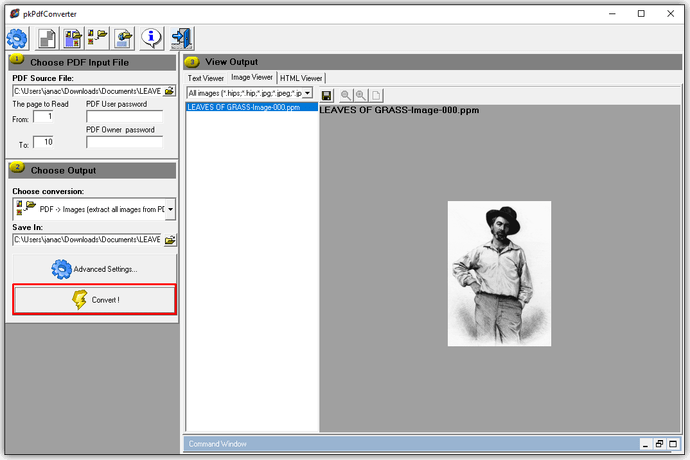Zoom in with the plus magnifier icon
690x460 pixels.
pos(361,95)
